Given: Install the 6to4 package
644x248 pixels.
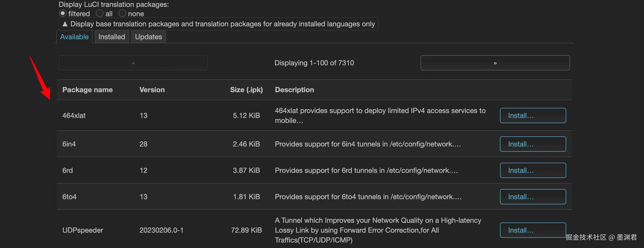Looking at the screenshot, I should (533, 197).
